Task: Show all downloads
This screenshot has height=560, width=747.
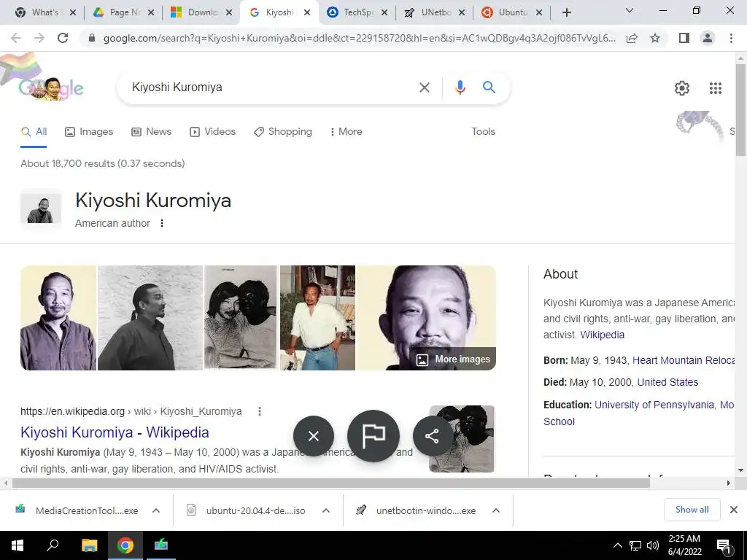Action: [692, 510]
